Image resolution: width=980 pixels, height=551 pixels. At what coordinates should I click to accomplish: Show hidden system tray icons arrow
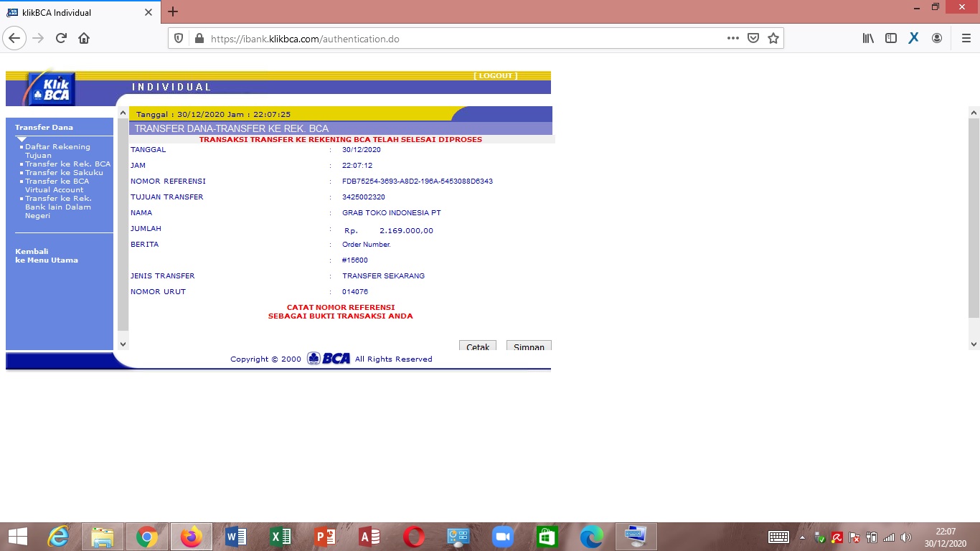point(802,537)
